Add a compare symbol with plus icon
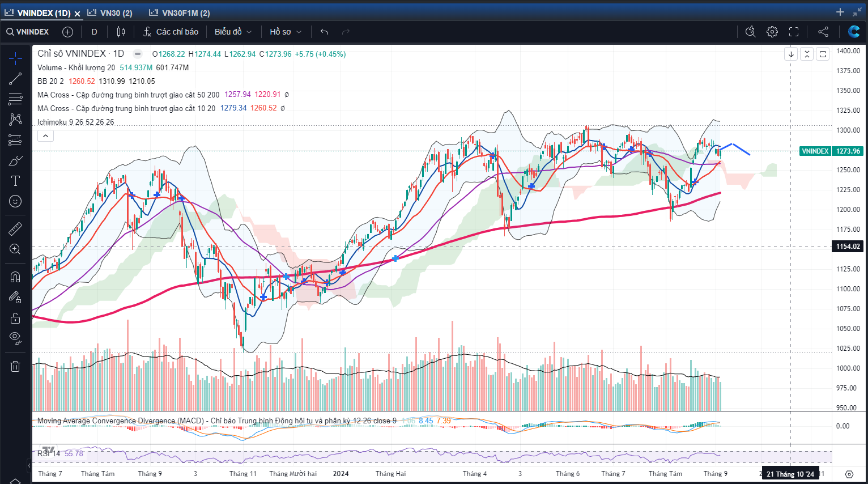 (x=67, y=32)
